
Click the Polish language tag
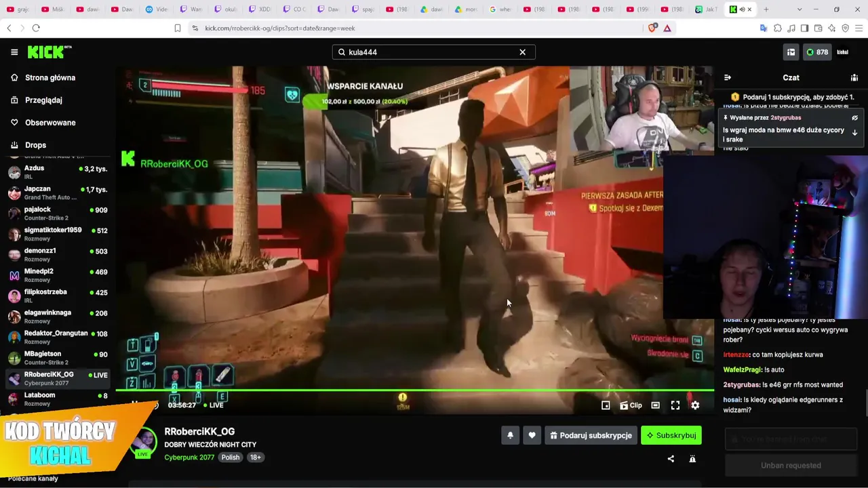(231, 457)
